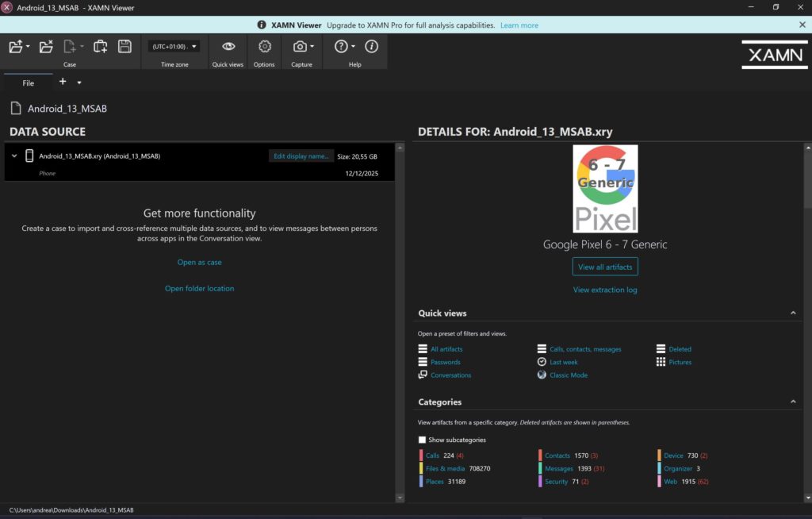Open the View extraction log link
Screen dimensions: 812x519
[x=605, y=290]
